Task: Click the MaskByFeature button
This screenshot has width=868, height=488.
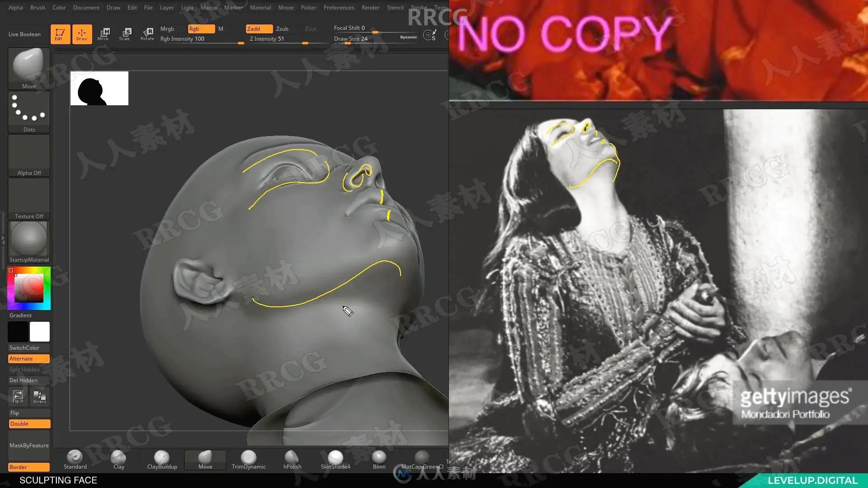Action: (29, 446)
